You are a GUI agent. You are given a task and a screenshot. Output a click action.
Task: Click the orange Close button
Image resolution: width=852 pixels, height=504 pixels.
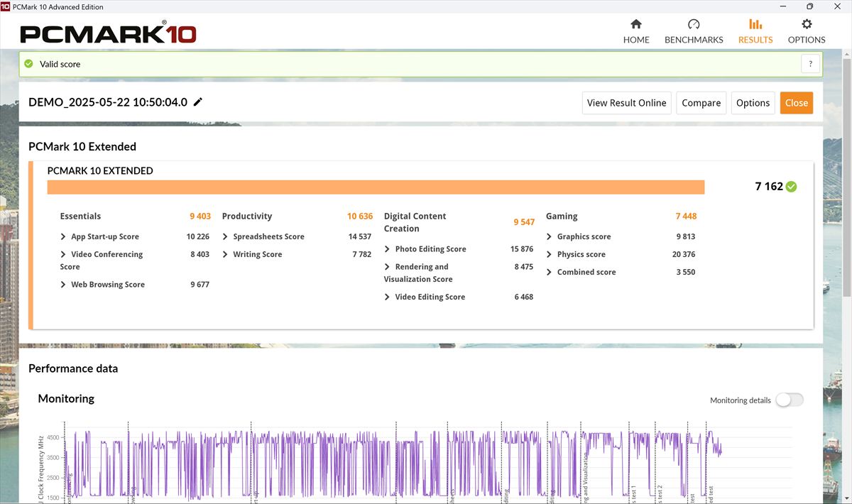pyautogui.click(x=796, y=103)
